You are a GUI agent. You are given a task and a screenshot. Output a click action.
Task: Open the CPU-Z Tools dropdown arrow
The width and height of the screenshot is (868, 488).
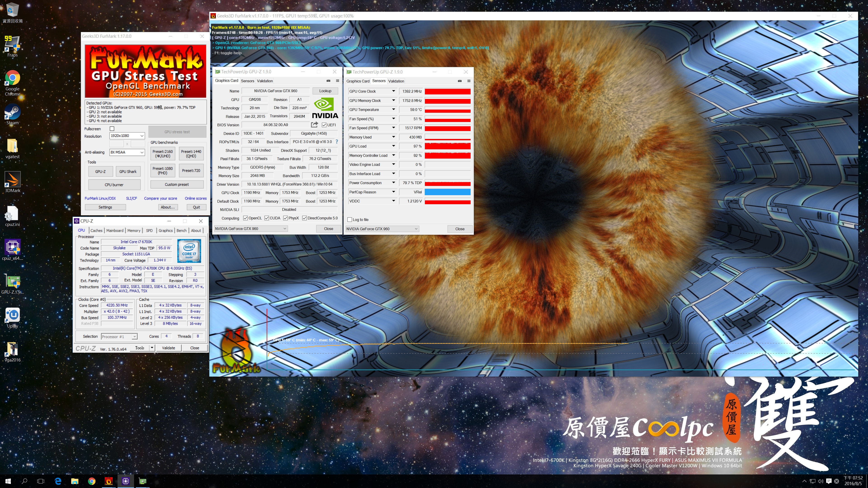[152, 348]
